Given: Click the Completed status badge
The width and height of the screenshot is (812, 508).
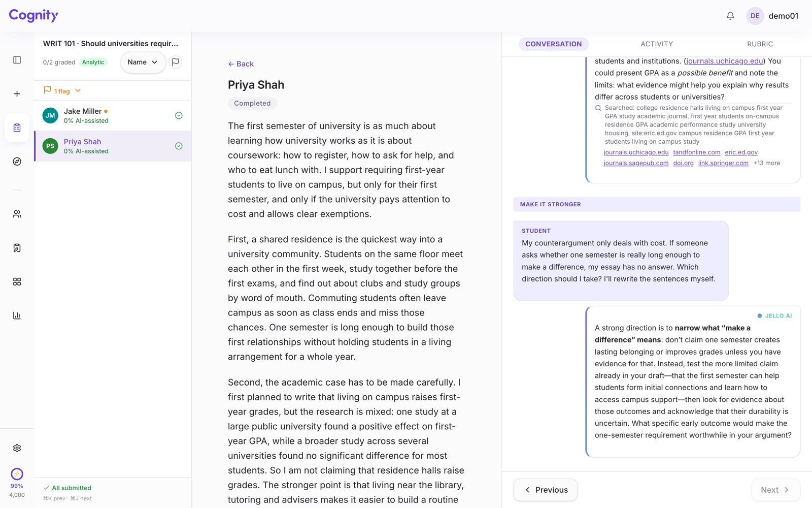Looking at the screenshot, I should point(252,103).
